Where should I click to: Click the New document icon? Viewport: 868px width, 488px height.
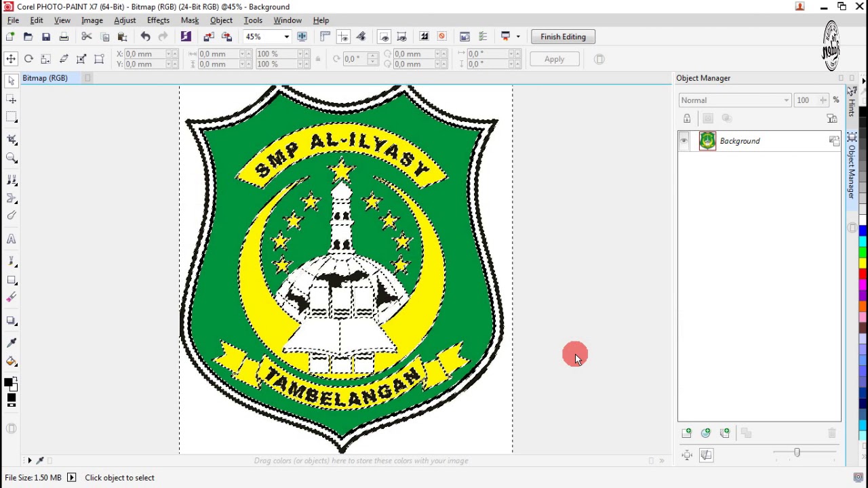point(10,37)
